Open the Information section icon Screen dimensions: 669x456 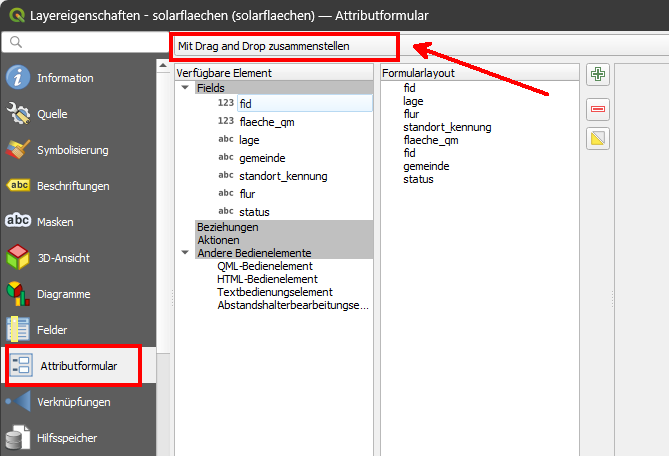tap(20, 78)
